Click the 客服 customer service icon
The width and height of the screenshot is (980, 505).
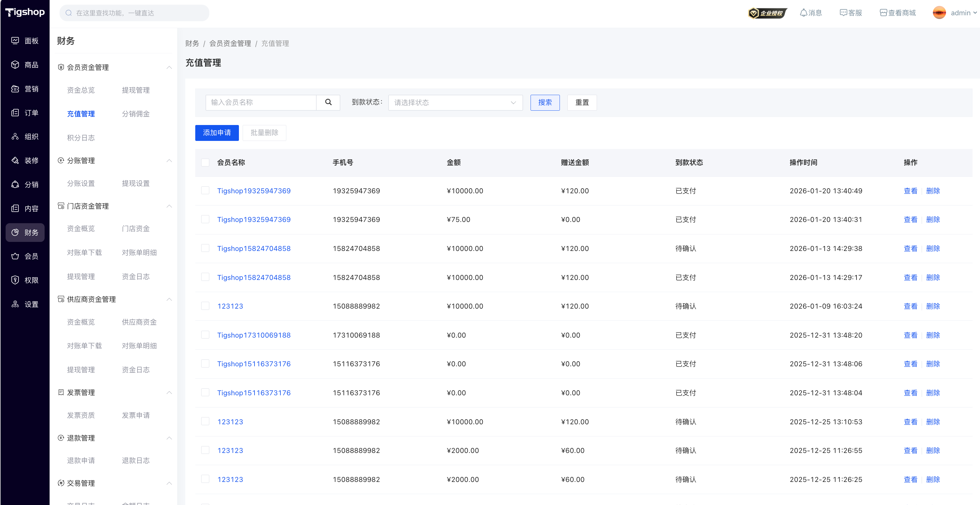[x=843, y=13]
